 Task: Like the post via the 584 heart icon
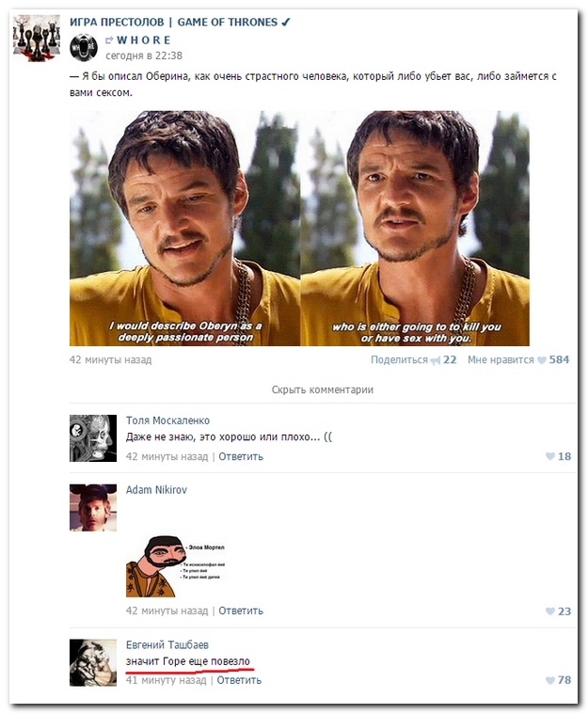[x=542, y=360]
